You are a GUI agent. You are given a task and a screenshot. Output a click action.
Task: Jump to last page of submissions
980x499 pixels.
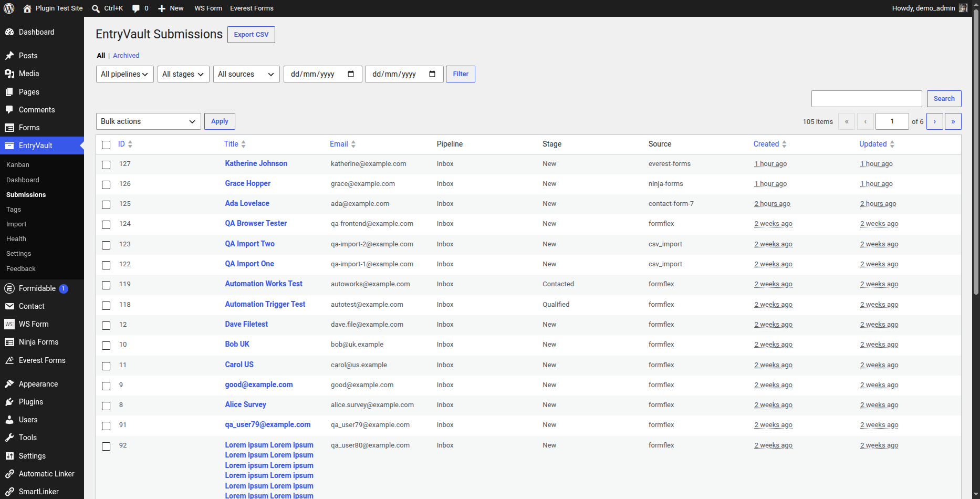[x=953, y=121]
